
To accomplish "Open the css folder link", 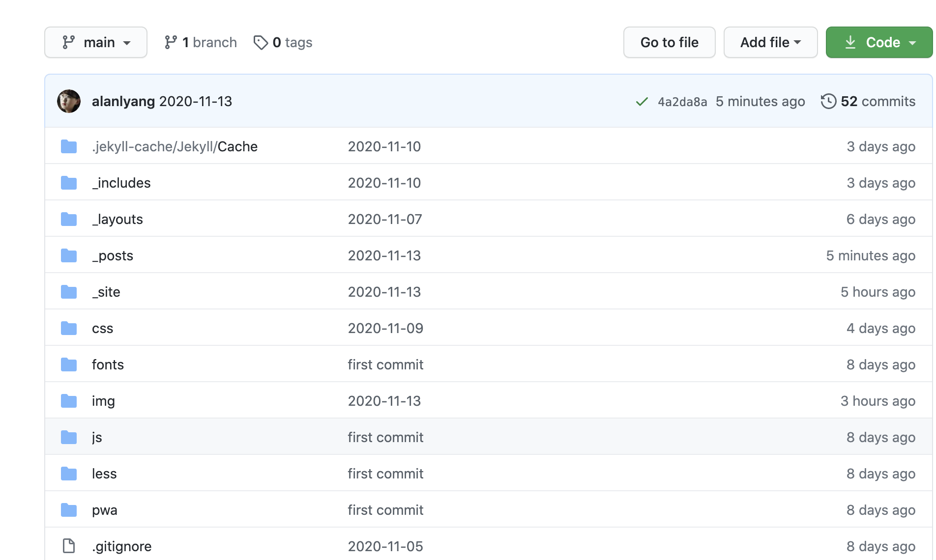I will tap(102, 328).
